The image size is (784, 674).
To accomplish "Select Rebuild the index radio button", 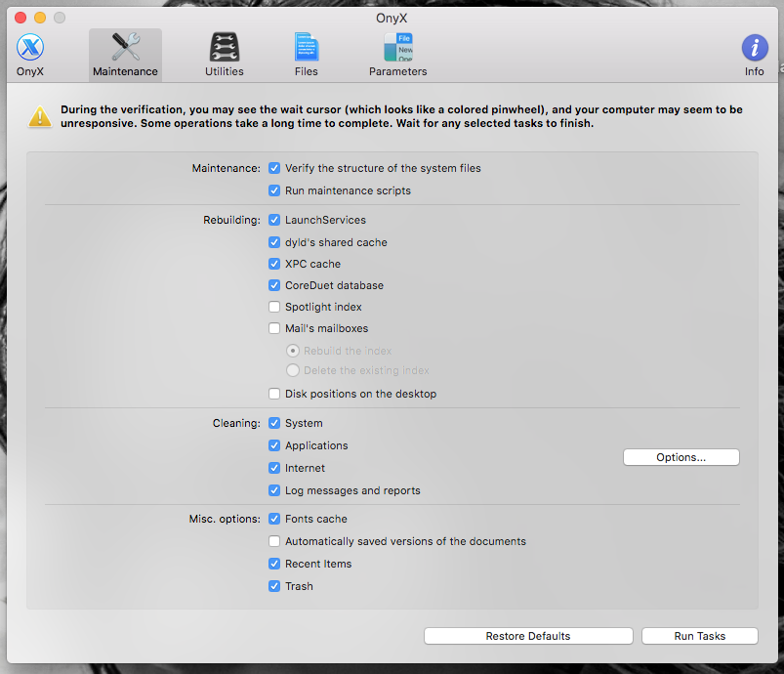I will (x=293, y=351).
